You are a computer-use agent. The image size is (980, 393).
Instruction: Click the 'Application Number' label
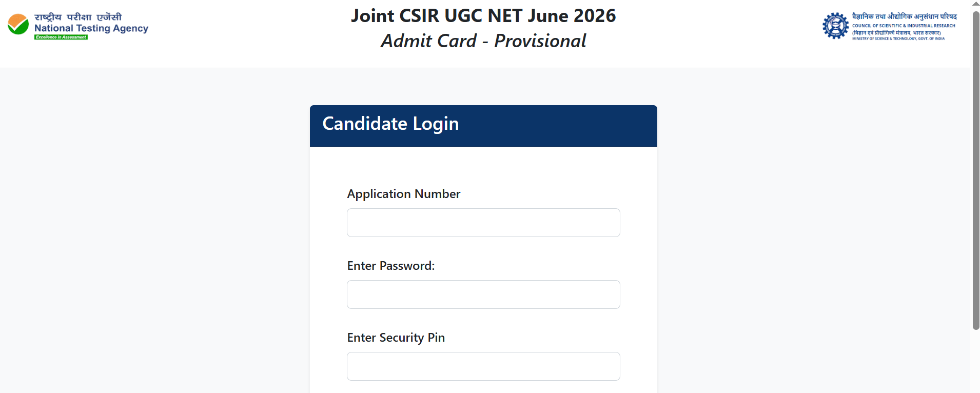[403, 194]
